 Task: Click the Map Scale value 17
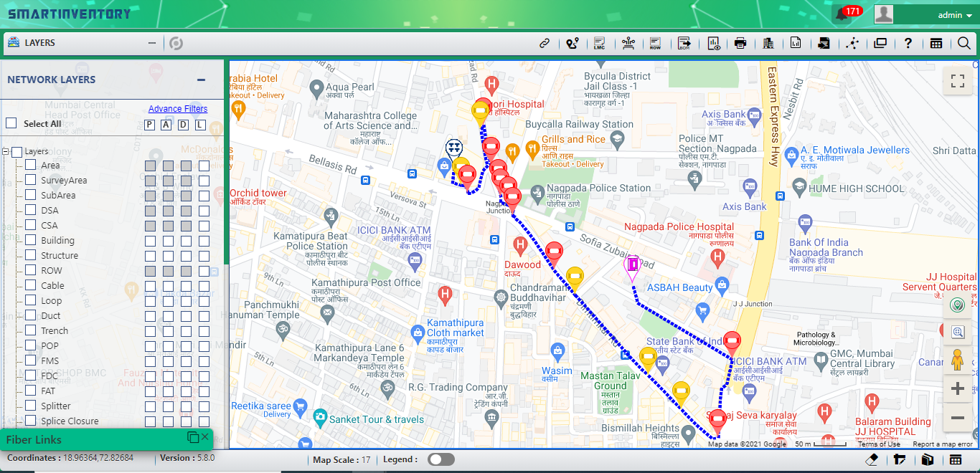tap(366, 460)
